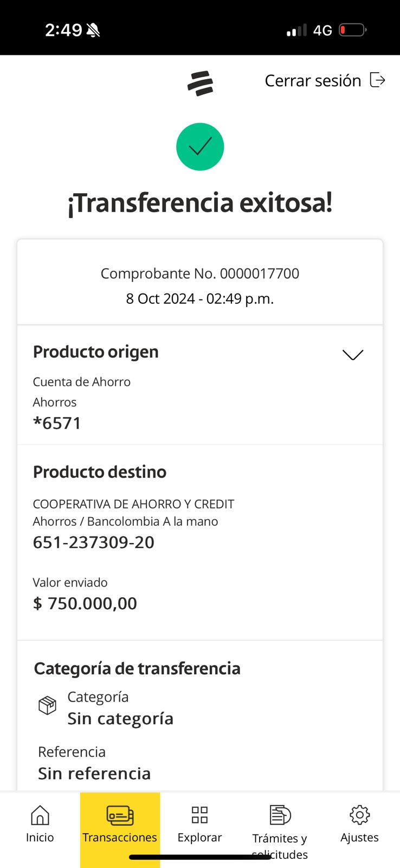400x868 pixels.
Task: Tap the Transacciones card icon
Action: click(120, 815)
